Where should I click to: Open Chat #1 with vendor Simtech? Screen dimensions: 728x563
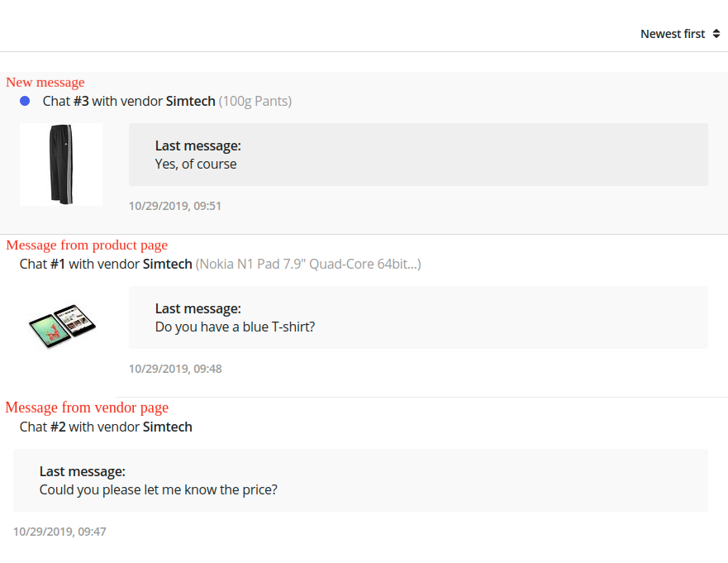(x=106, y=264)
